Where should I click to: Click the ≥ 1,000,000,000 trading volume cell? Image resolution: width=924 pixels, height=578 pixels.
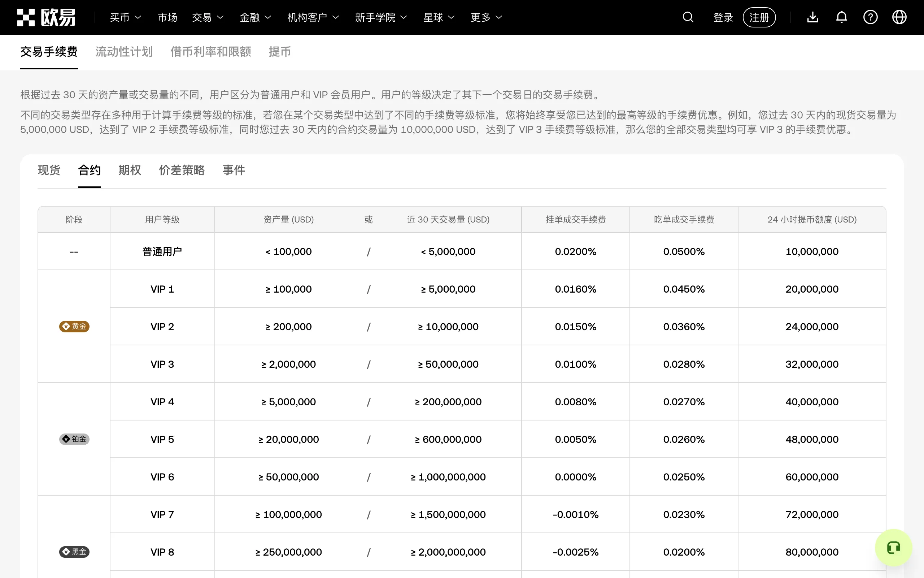coord(448,477)
